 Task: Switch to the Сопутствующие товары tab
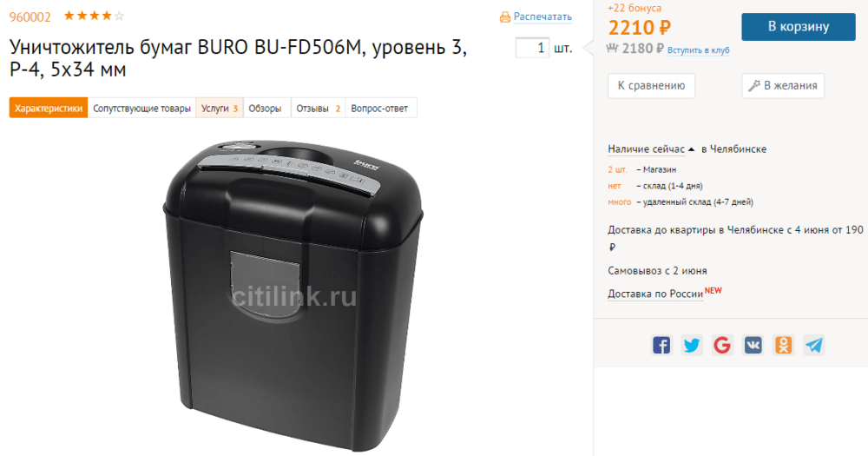coord(141,108)
